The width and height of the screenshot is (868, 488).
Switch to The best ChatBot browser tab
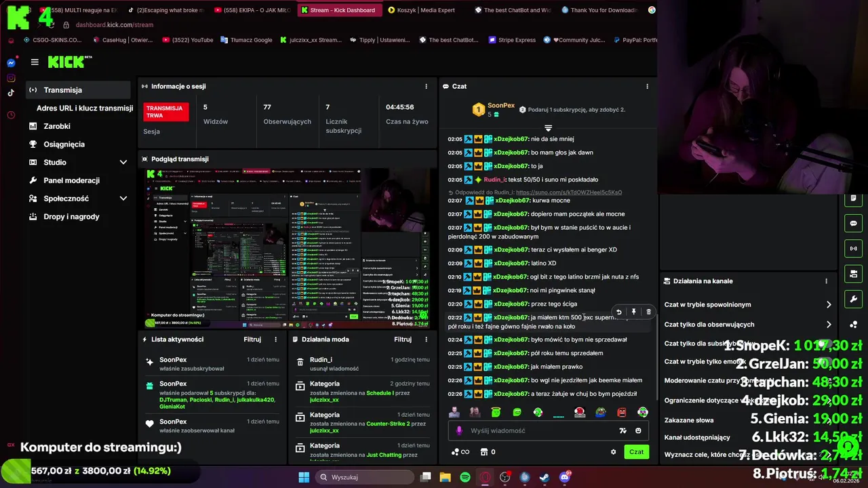pyautogui.click(x=512, y=10)
